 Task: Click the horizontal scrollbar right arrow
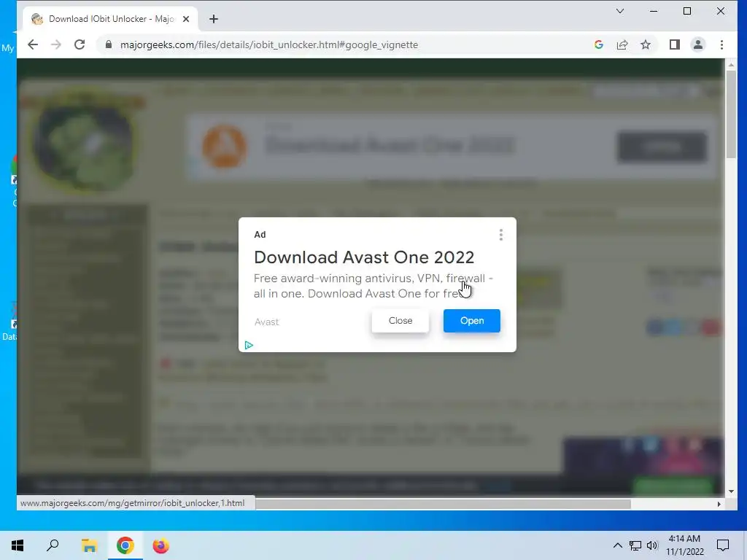(x=719, y=504)
